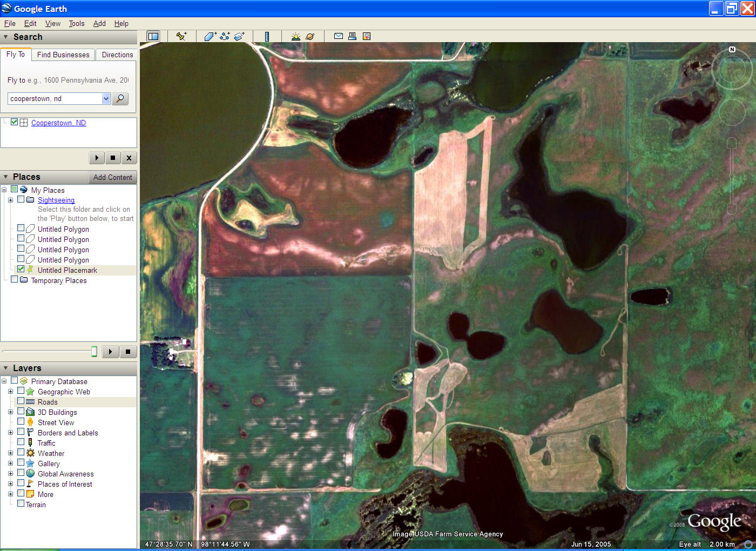The image size is (756, 551).
Task: Add a placemark with the pushpin tool
Action: 181,36
